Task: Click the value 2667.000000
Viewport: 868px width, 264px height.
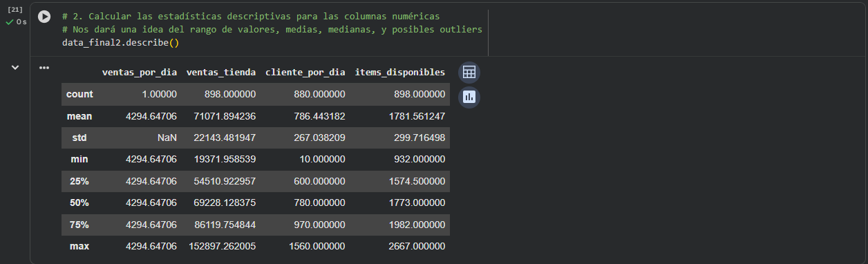Action: click(x=416, y=246)
